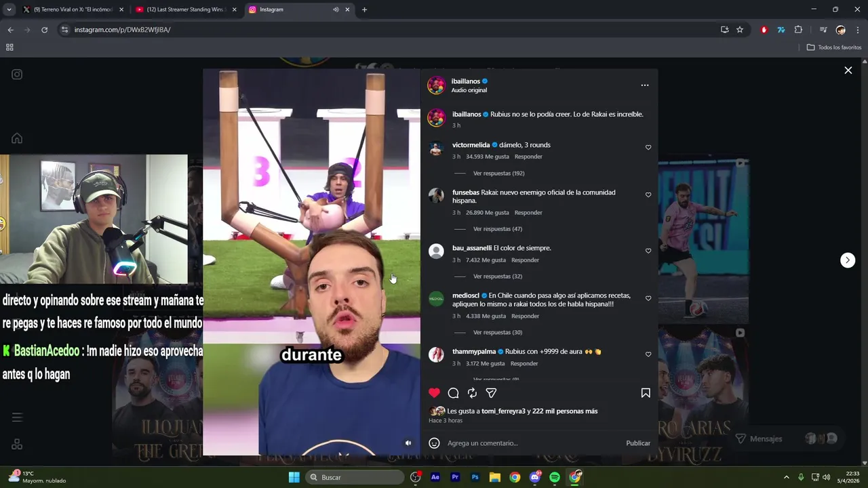
Task: Open Spotify from the taskbar
Action: (555, 477)
